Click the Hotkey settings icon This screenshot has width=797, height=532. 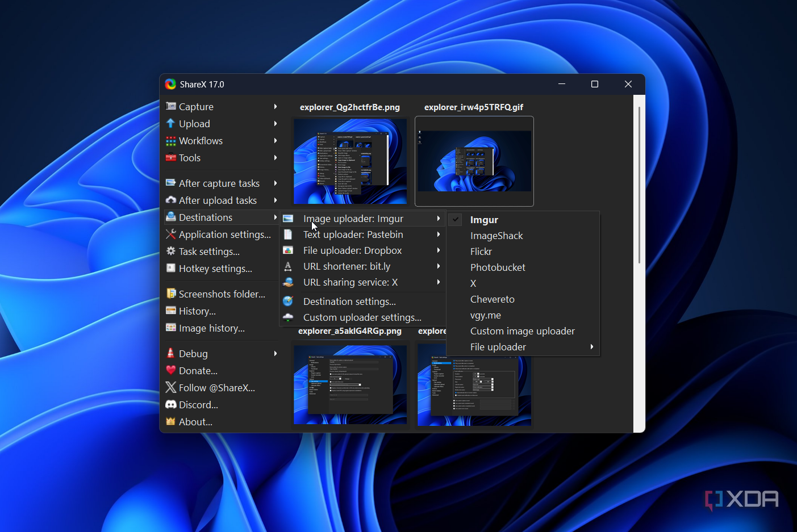click(170, 268)
